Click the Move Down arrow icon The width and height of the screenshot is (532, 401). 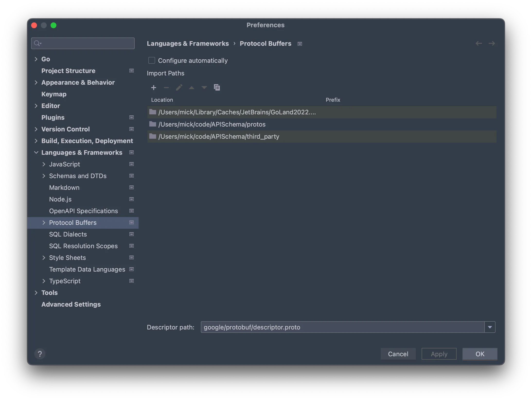click(x=204, y=88)
